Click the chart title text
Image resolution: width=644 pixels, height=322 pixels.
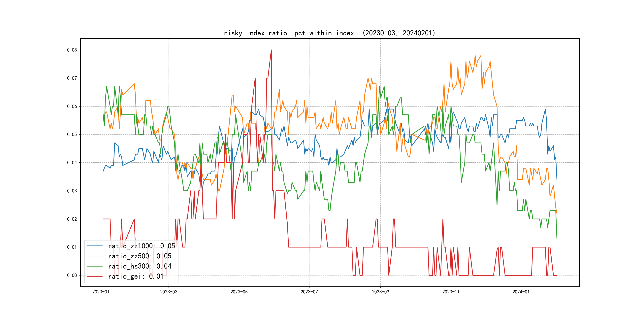coord(329,33)
